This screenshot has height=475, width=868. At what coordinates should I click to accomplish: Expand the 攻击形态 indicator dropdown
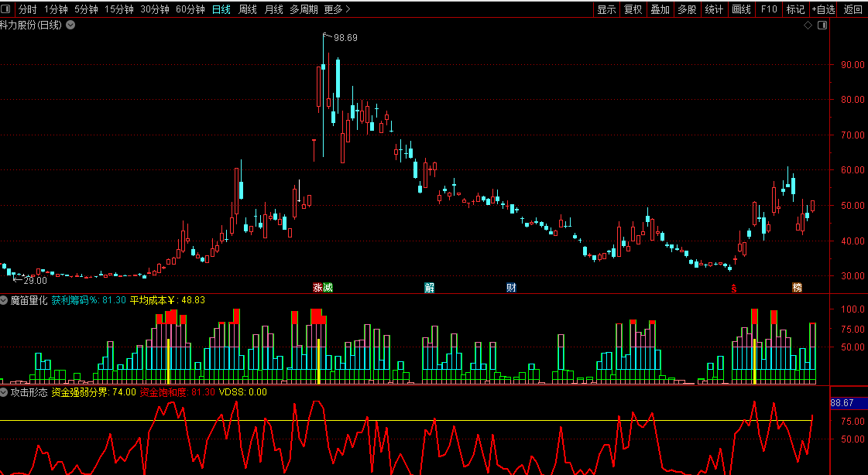(x=5, y=392)
